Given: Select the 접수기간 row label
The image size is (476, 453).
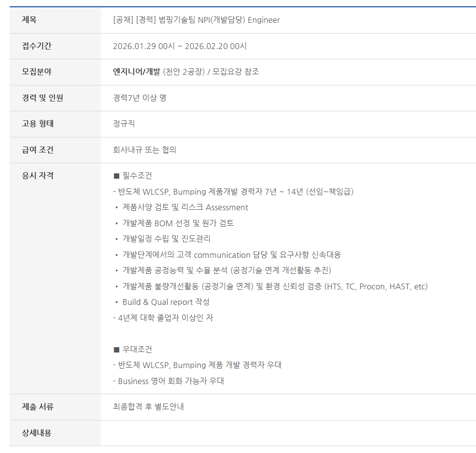Looking at the screenshot, I should [36, 46].
